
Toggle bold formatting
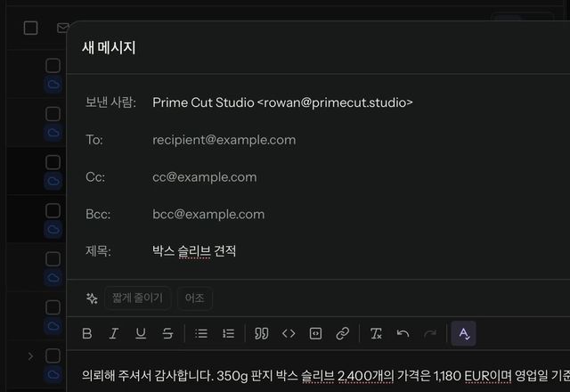click(x=87, y=333)
